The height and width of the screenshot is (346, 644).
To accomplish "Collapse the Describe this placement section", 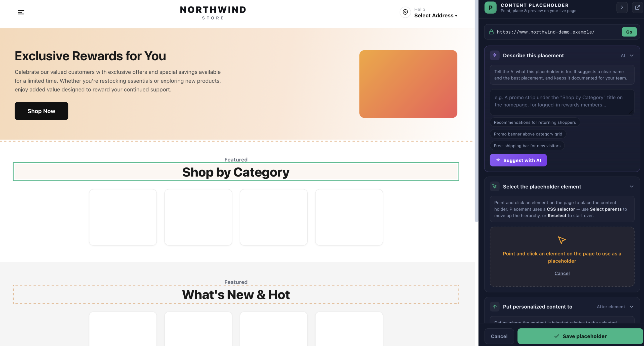I will [631, 55].
